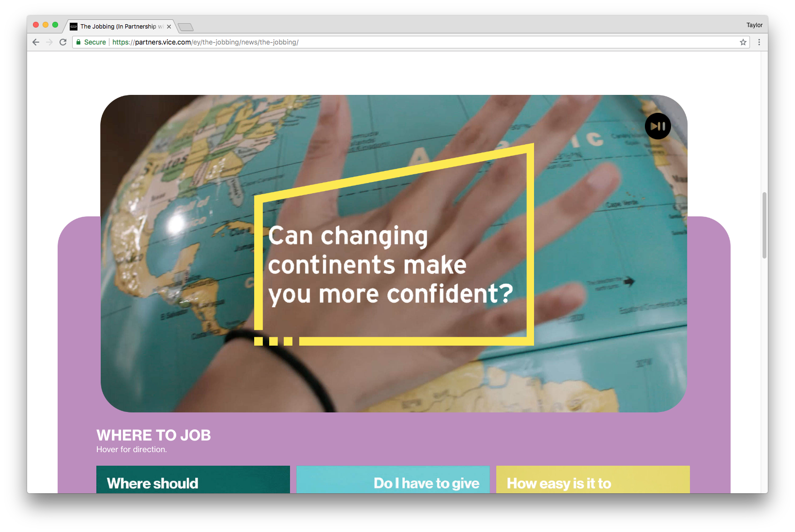
Task: Click the browser forward arrow
Action: pyautogui.click(x=49, y=42)
